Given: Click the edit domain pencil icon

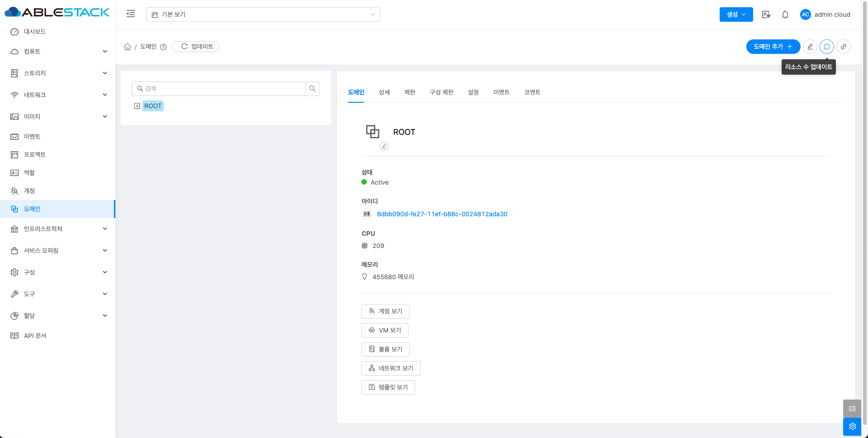Looking at the screenshot, I should (810, 47).
